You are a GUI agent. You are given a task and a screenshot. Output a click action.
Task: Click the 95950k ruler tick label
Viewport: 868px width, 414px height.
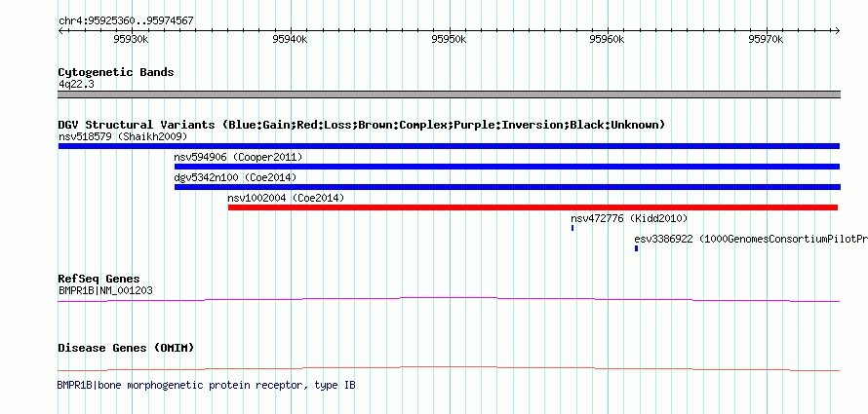click(x=449, y=39)
